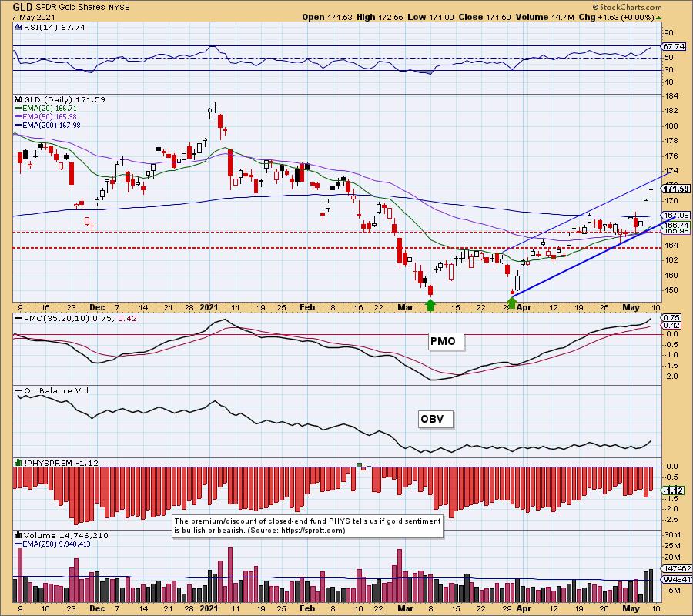Click the bar icon beside the Volume label
693x616 pixels.
(x=18, y=535)
